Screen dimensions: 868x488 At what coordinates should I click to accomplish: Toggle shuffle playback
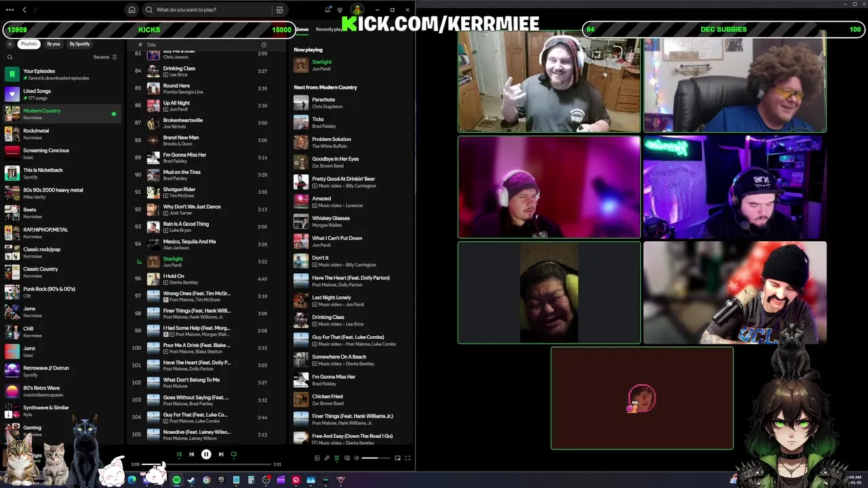(179, 454)
